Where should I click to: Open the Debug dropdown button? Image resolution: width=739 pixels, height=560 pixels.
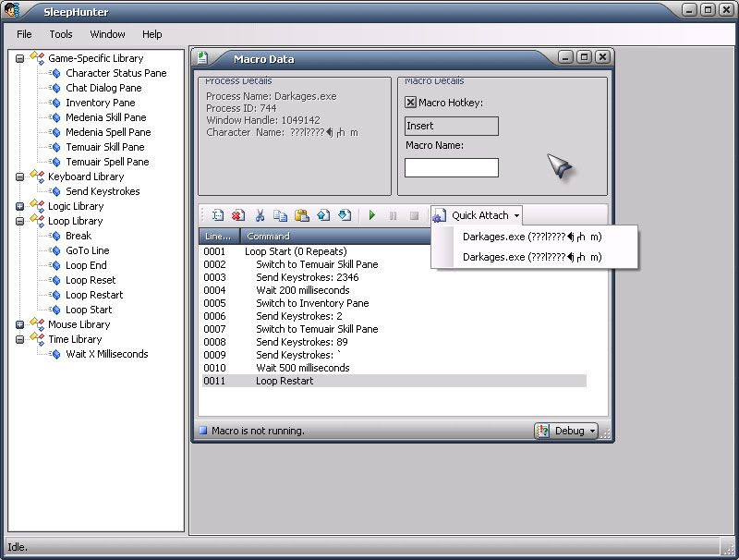click(566, 431)
